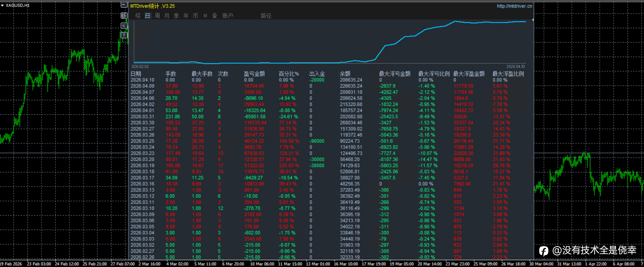
Task: Collapse the MTDriver panel with minus icon
Action: [124, 5]
